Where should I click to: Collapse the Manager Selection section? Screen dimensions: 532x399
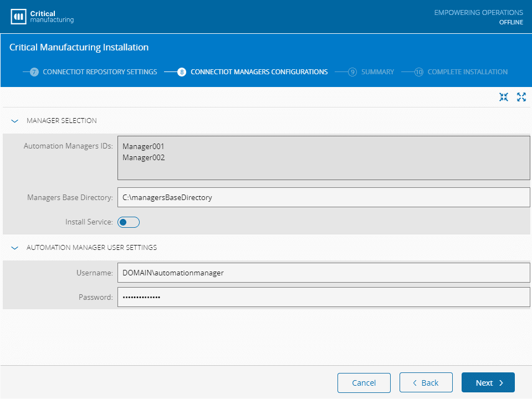click(x=15, y=121)
